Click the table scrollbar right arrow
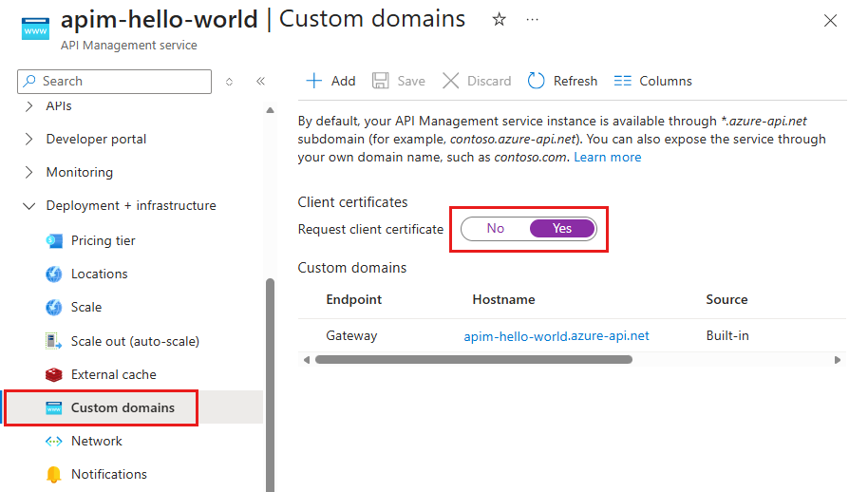 pos(838,360)
